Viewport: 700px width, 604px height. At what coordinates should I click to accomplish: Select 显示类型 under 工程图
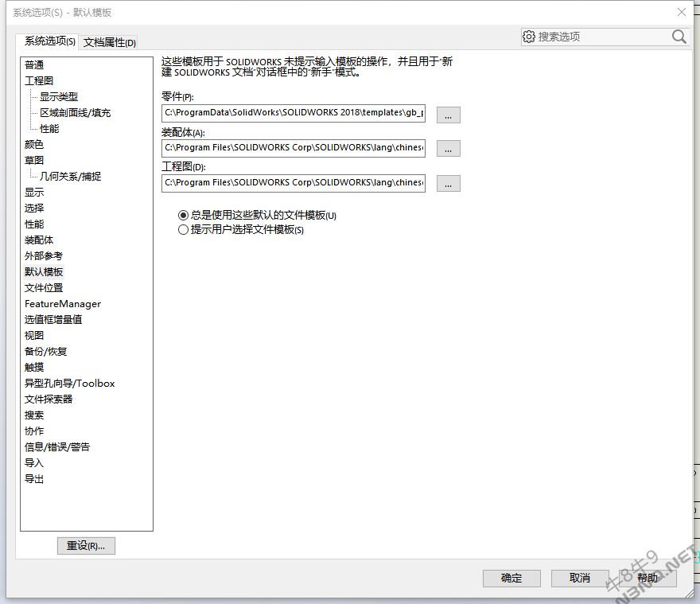[59, 97]
